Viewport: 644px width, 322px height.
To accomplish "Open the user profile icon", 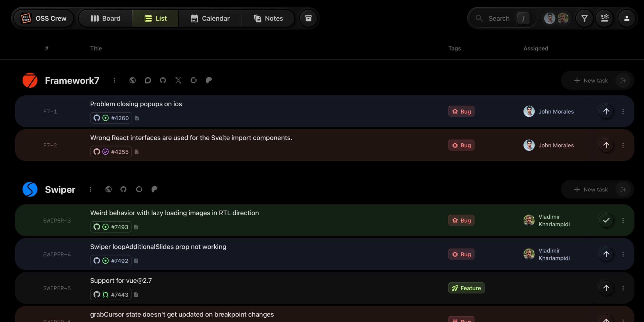I will [x=627, y=18].
